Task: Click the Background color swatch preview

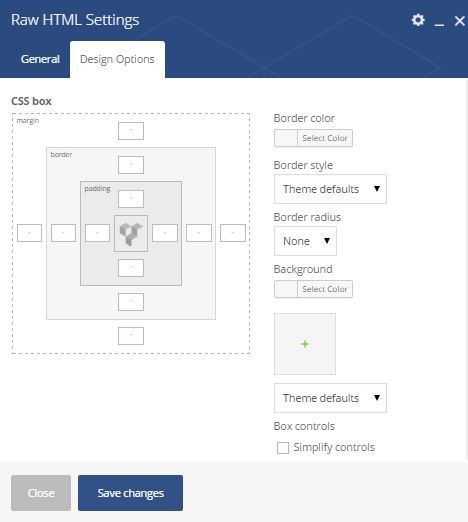Action: 286,289
